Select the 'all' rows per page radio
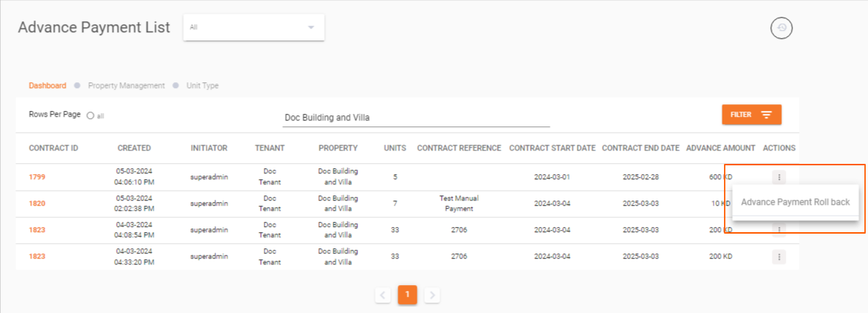This screenshot has height=313, width=868. (x=90, y=115)
